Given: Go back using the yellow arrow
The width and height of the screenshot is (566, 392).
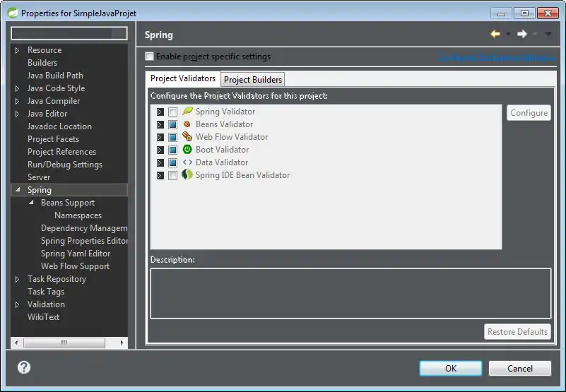Looking at the screenshot, I should coord(495,34).
